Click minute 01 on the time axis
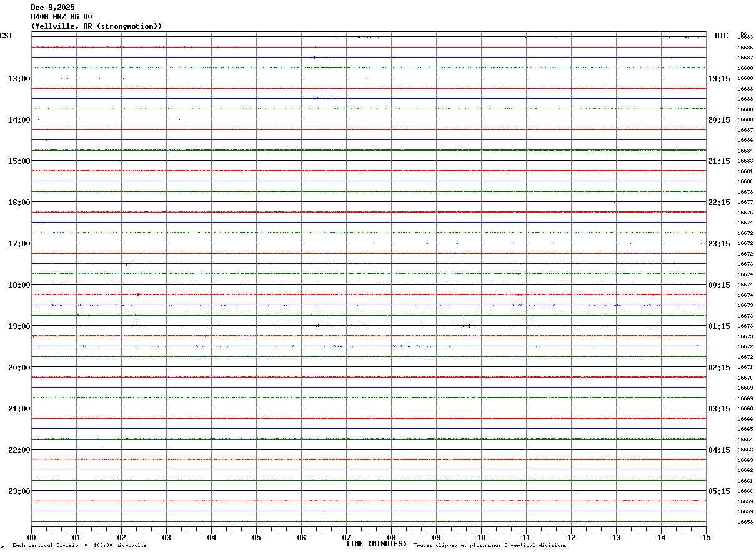The image size is (756, 554). 76,537
